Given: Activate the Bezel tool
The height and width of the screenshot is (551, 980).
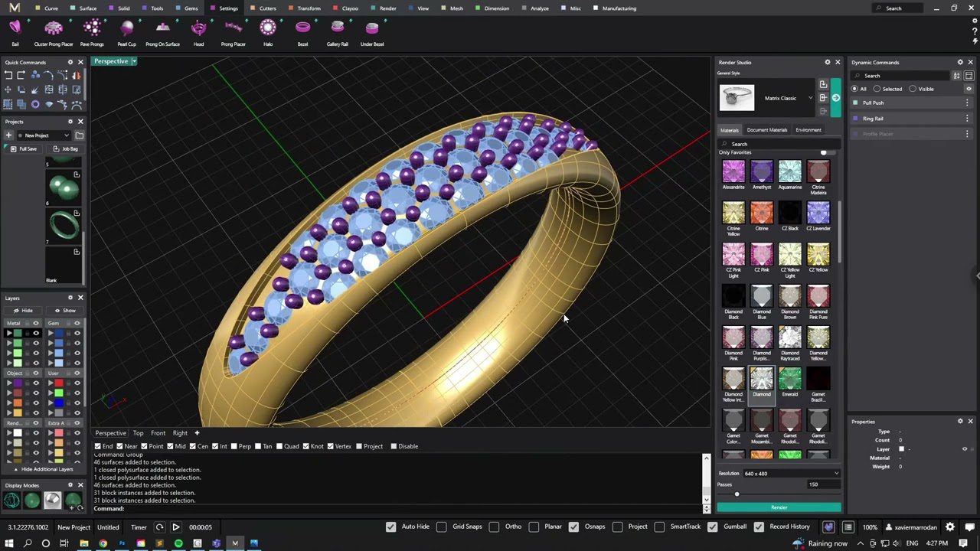Looking at the screenshot, I should (x=302, y=29).
